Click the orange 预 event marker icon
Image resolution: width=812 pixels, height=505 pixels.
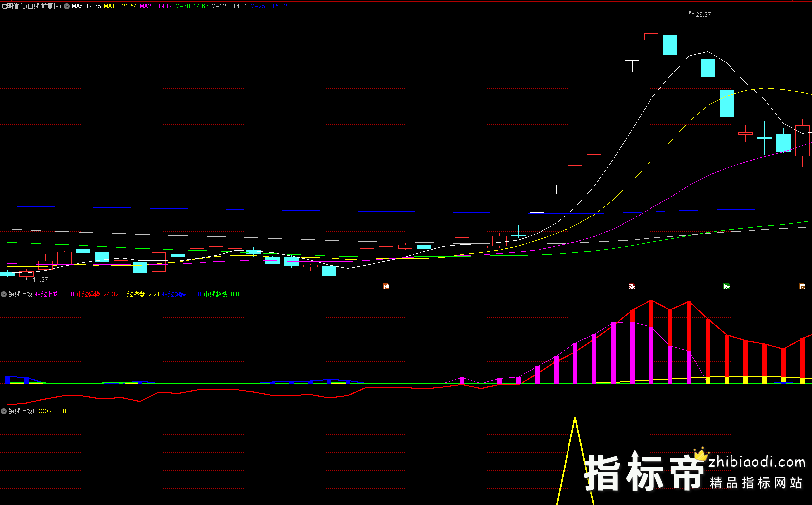click(386, 287)
